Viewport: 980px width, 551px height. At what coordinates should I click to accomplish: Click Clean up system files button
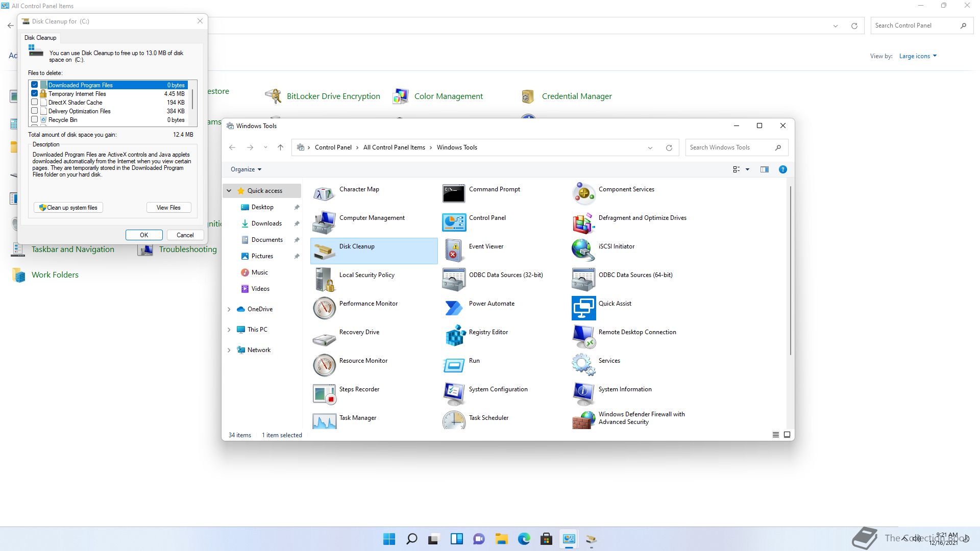[x=68, y=208]
